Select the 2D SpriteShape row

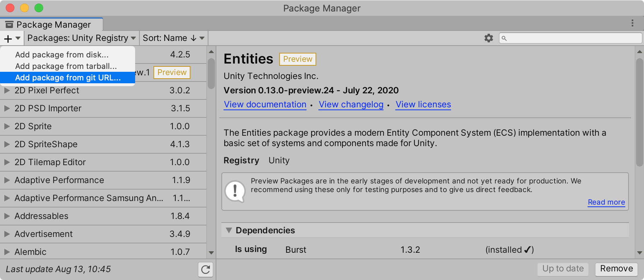(x=103, y=144)
